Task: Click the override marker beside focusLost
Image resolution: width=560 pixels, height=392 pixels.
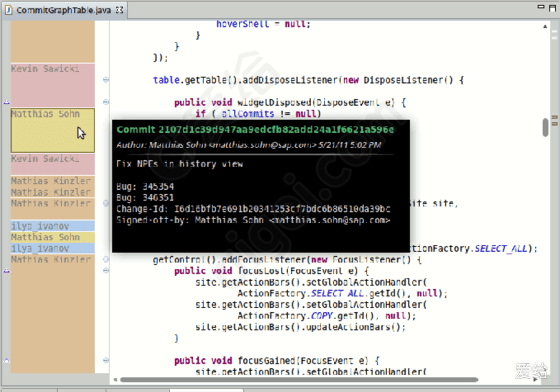Action: [x=6, y=271]
